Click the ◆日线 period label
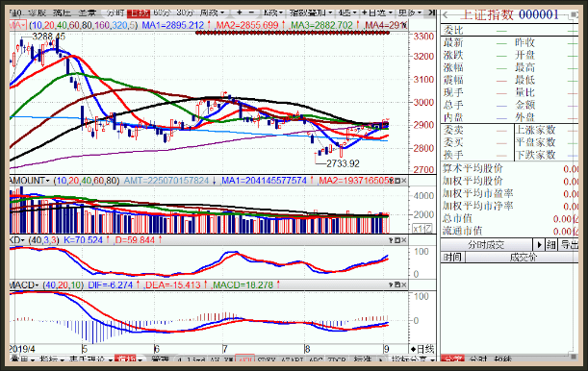 422,349
